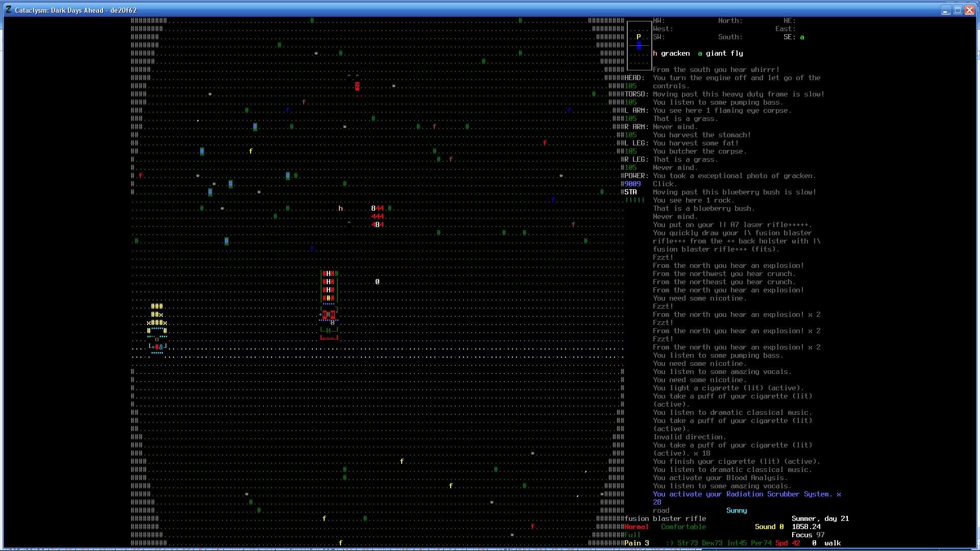Click the cyan & symbol on yellow vehicle
This screenshot has height=551, width=980.
[161, 347]
